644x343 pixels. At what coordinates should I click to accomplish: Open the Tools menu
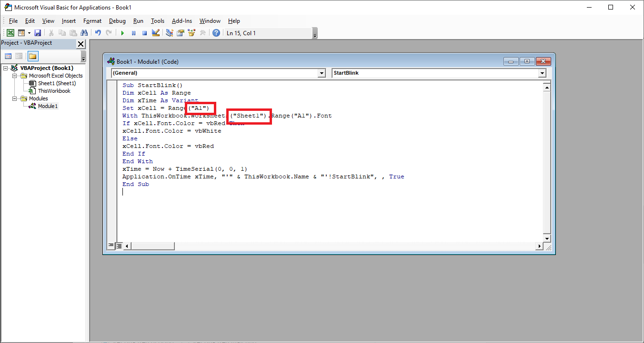click(x=157, y=21)
